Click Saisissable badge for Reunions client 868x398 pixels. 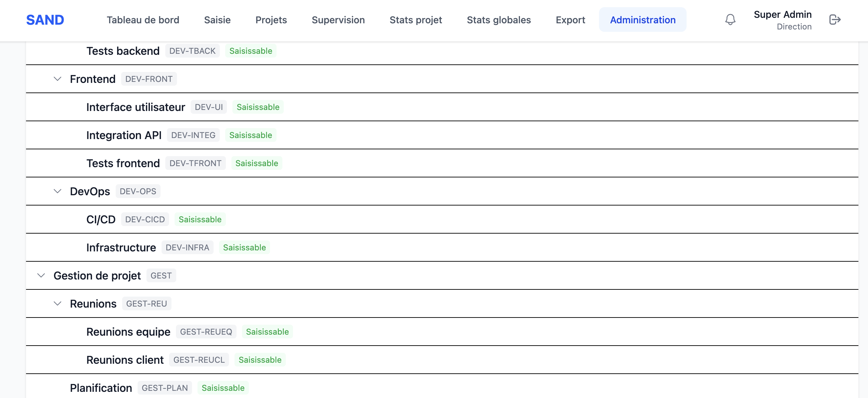[x=260, y=360]
